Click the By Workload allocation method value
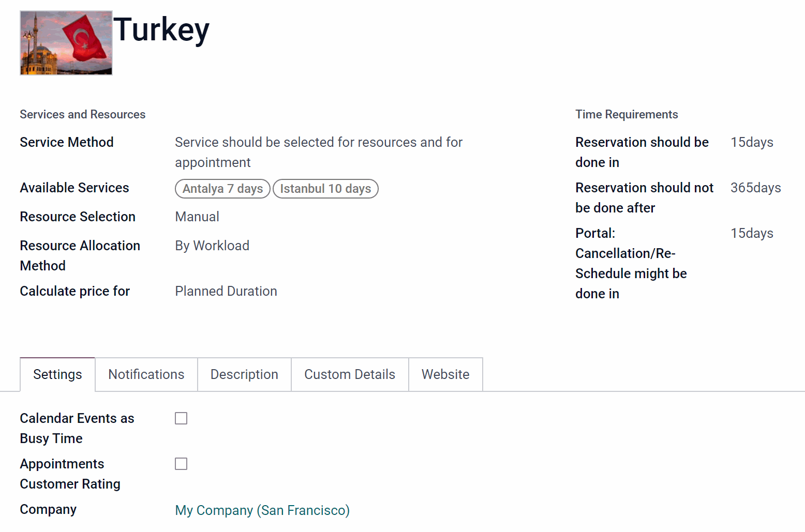This screenshot has width=805, height=532. coord(212,246)
